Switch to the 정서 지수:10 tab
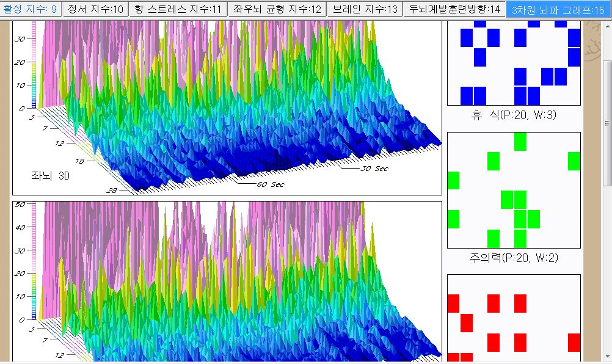Viewport: 612px width, 364px height. [x=95, y=9]
